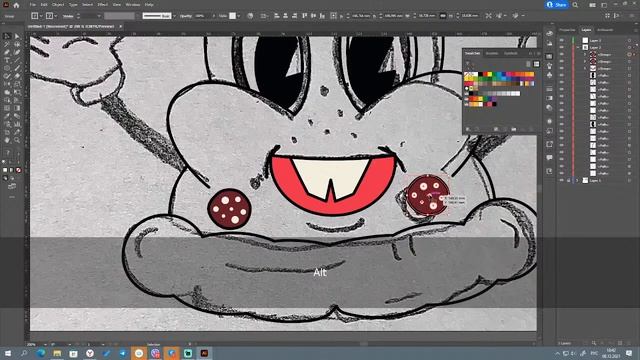Switch to the Symbols tab
Screen dimensions: 640x360
pyautogui.click(x=511, y=53)
